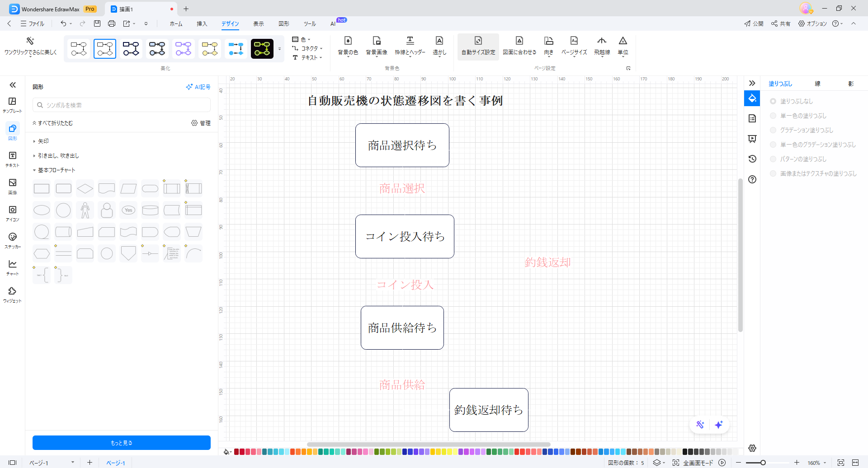Open Orientation (向き) option
Viewport: 868px width, 468px height.
click(549, 46)
